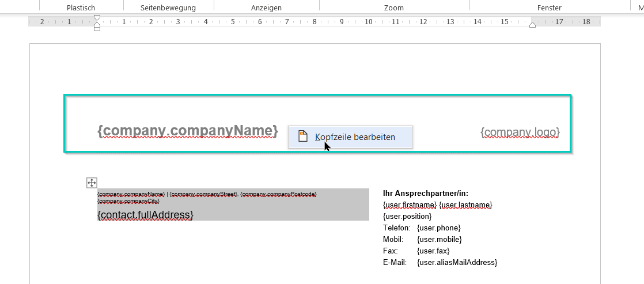The image size is (644, 284).
Task: Click the small {company.companyCity} placeholder
Action: point(128,201)
